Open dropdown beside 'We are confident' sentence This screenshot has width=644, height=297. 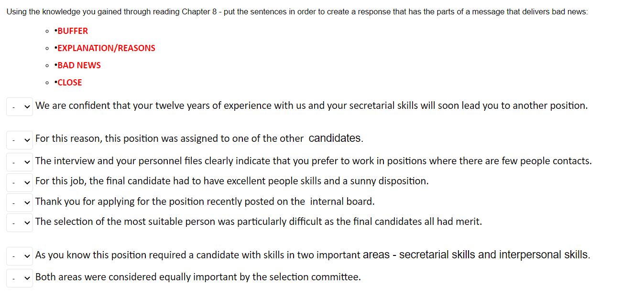tap(20, 106)
